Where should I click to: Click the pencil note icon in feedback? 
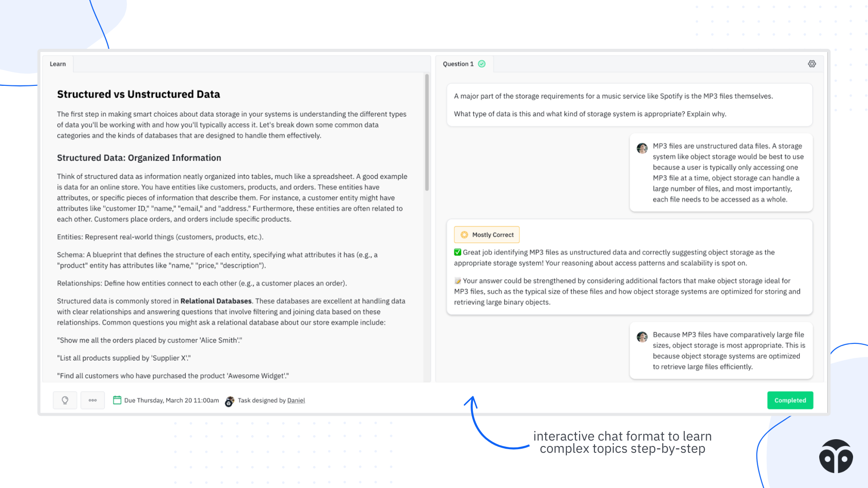[x=458, y=281]
